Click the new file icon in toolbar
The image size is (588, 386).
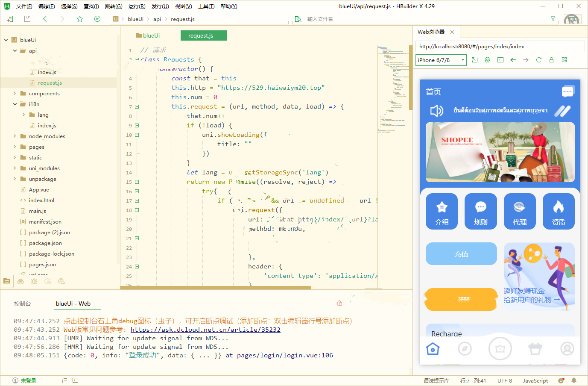coord(10,19)
